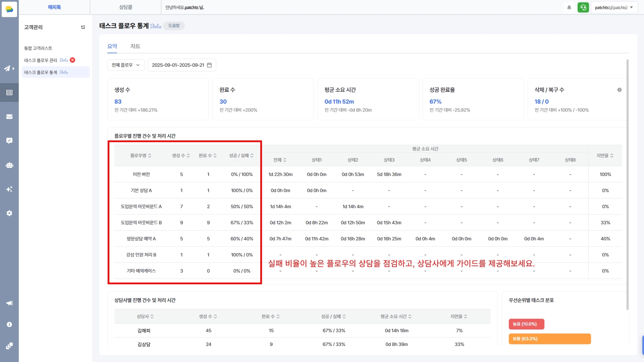Click the orange 보통 (63.3%) bar
Viewport: 644px width, 362px height.
pos(549,339)
